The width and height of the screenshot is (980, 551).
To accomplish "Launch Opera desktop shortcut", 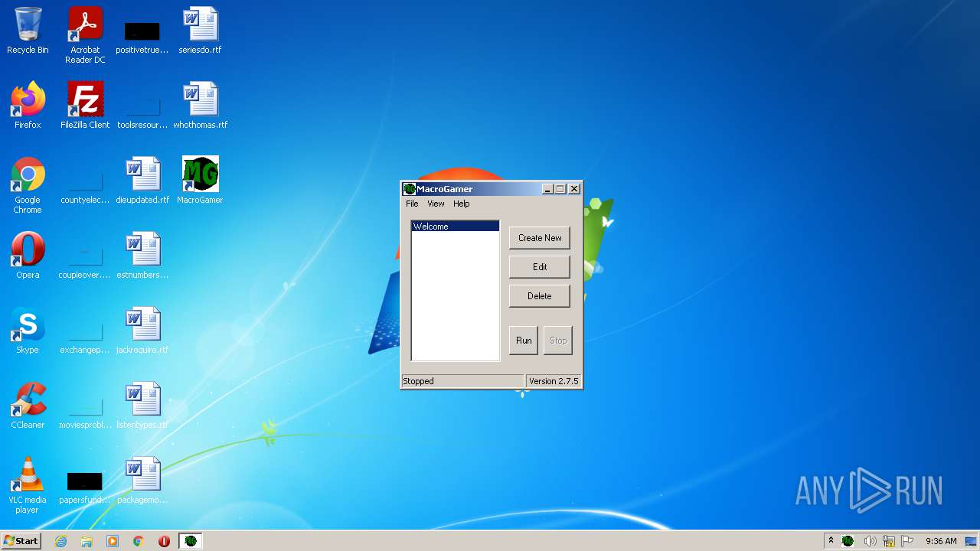I will tap(28, 256).
